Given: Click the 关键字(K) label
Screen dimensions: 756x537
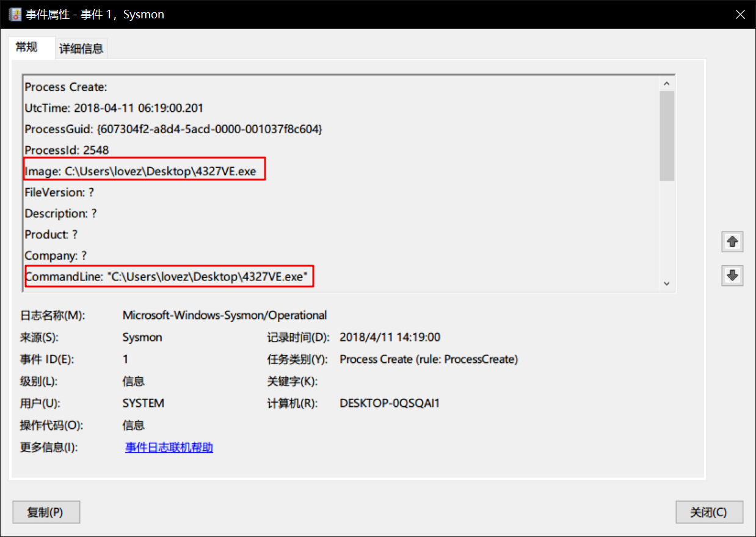Looking at the screenshot, I should point(293,381).
